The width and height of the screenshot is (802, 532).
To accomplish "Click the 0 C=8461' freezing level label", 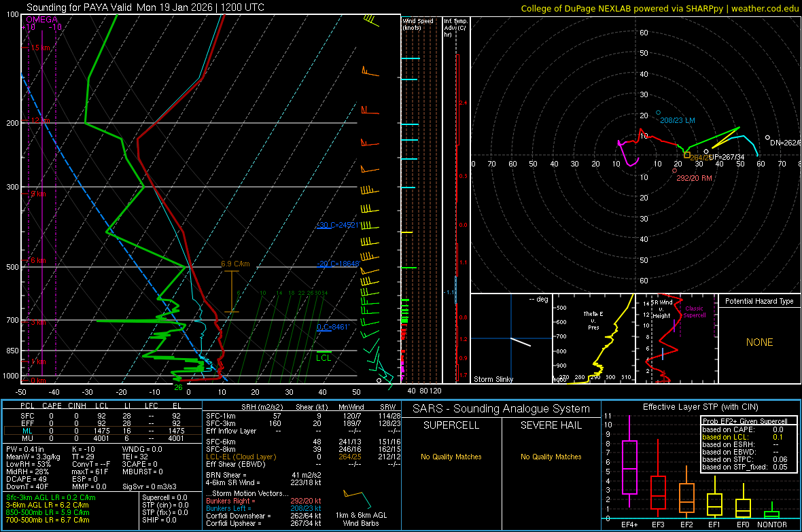I will pyautogui.click(x=333, y=327).
